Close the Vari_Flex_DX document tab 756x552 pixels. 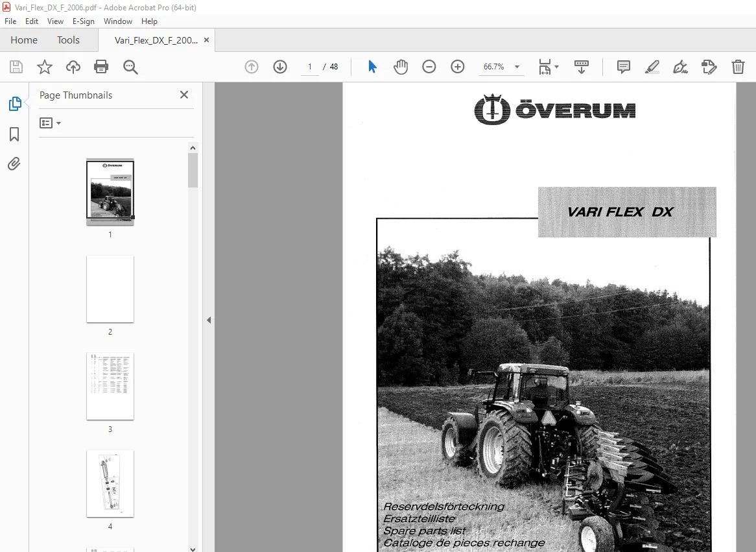206,40
